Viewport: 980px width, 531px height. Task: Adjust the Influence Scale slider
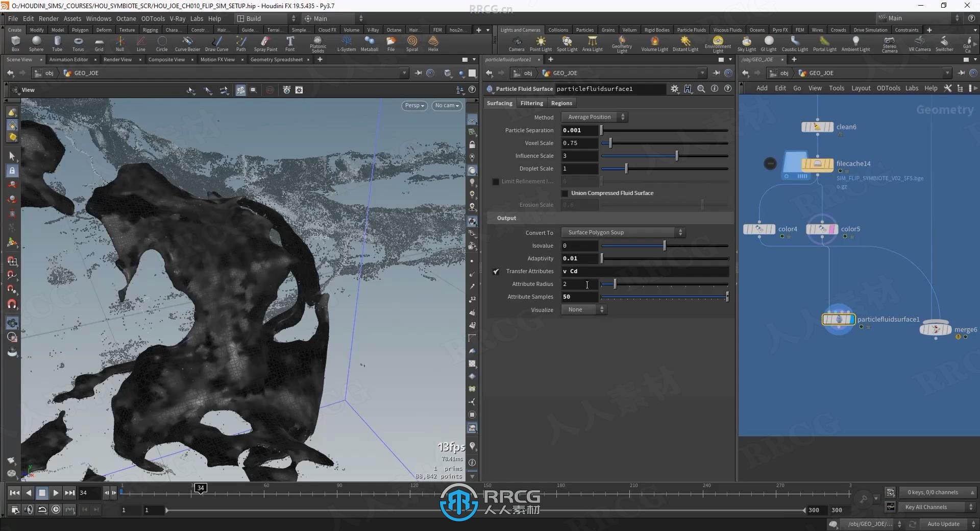click(x=665, y=156)
